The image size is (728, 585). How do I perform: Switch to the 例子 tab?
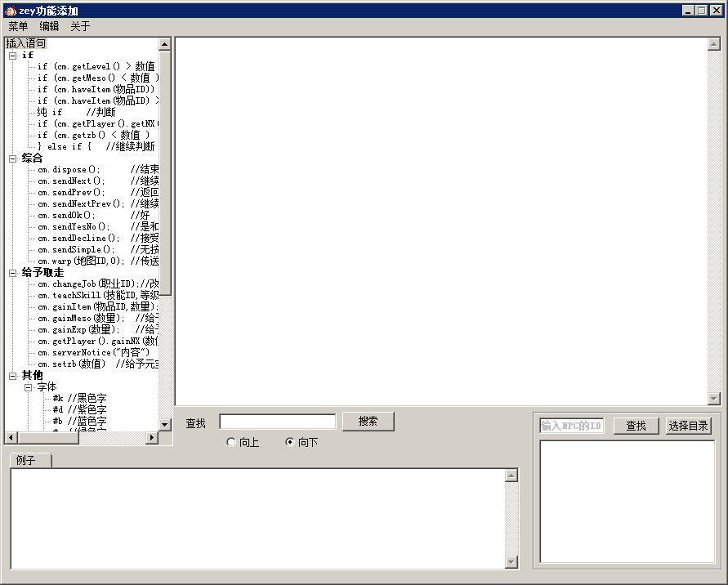point(31,460)
